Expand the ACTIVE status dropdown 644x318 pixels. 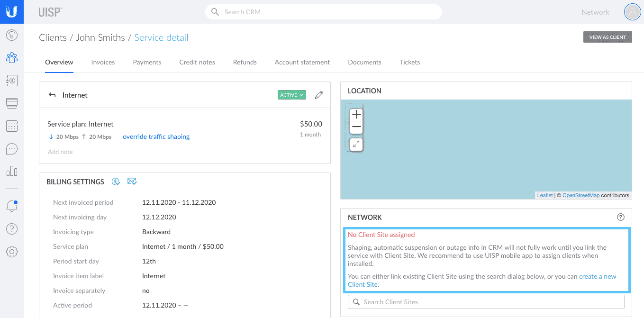[291, 95]
